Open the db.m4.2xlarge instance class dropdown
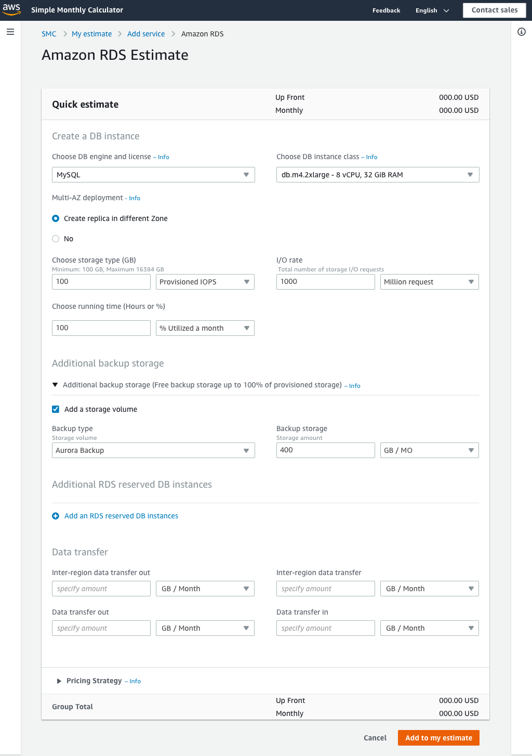 378,175
